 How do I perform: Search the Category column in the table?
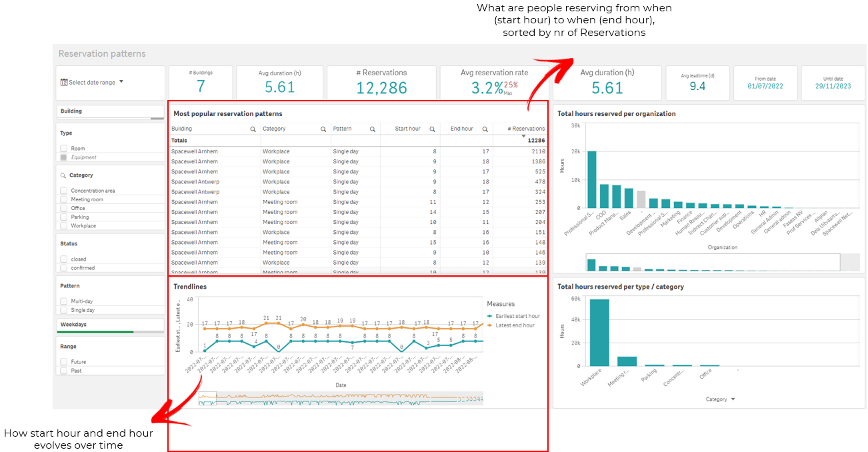pyautogui.click(x=323, y=129)
